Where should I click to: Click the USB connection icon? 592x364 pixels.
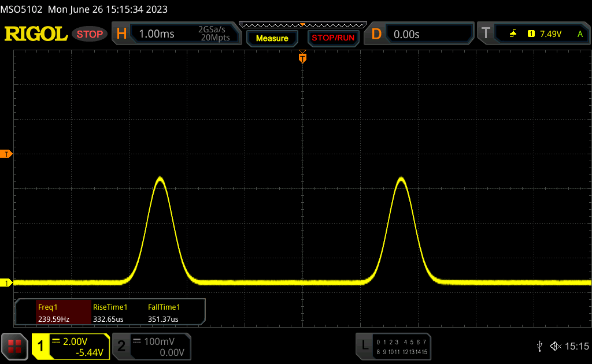point(539,346)
